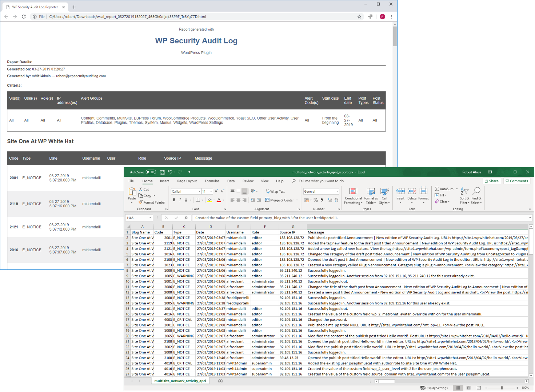This screenshot has width=535, height=392.
Task: Bookmark the report page with the star
Action: [x=359, y=17]
